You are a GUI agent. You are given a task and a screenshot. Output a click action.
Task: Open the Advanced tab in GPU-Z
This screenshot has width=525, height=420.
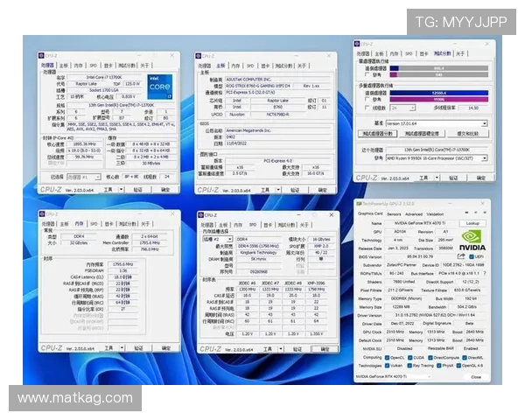click(414, 213)
